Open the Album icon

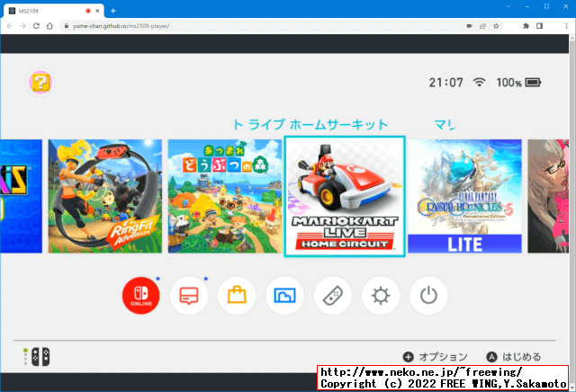[284, 296]
